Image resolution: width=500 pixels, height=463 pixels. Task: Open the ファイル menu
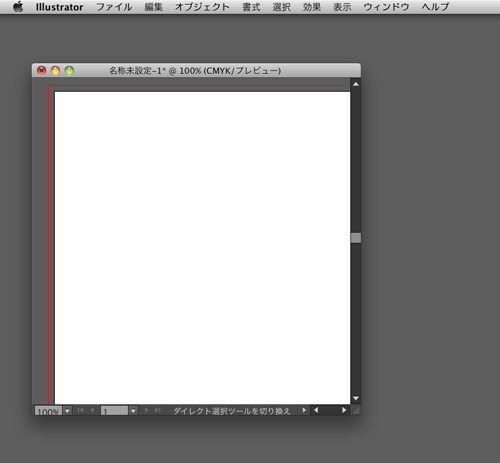pos(114,7)
